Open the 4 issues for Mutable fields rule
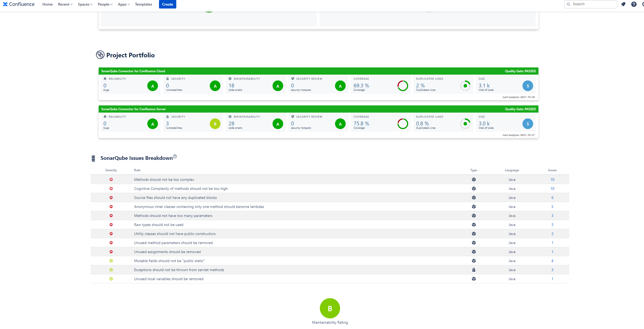The width and height of the screenshot is (644, 329). click(552, 261)
